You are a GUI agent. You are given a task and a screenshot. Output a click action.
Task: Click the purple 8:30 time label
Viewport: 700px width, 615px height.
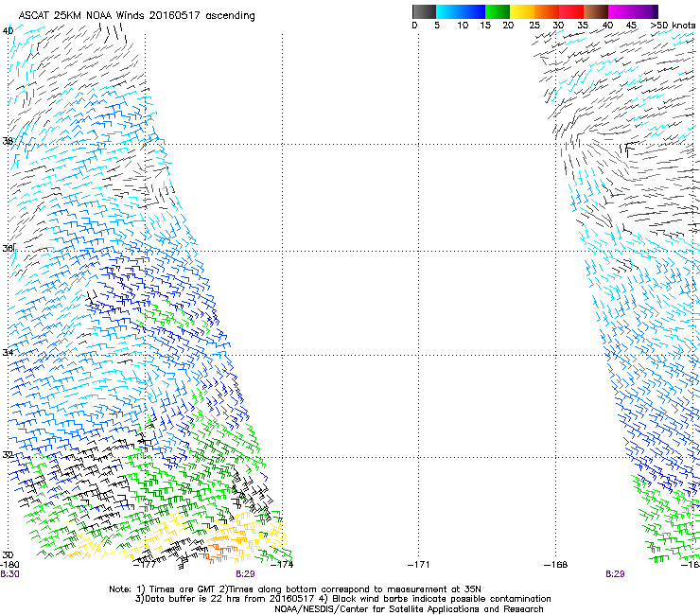point(9,574)
